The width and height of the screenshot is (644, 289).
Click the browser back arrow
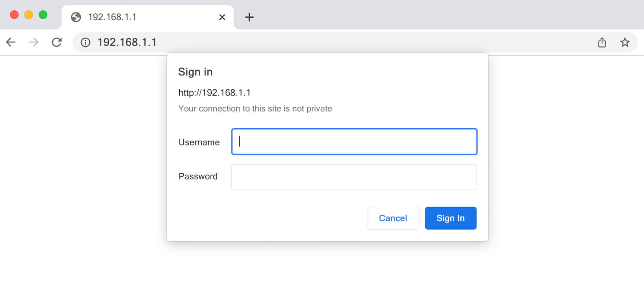(x=11, y=42)
